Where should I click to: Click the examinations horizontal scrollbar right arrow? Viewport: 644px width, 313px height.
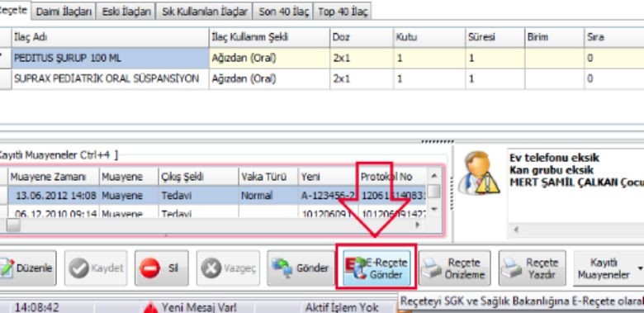point(419,225)
